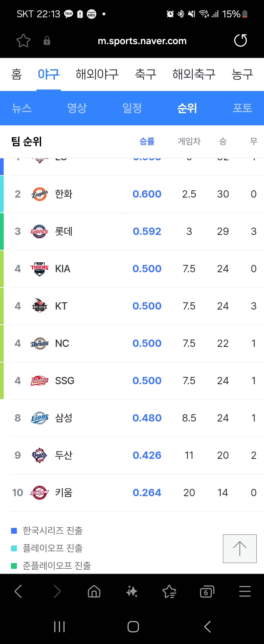The width and height of the screenshot is (264, 644).
Task: Open the 일정 schedule tab
Action: tap(132, 108)
